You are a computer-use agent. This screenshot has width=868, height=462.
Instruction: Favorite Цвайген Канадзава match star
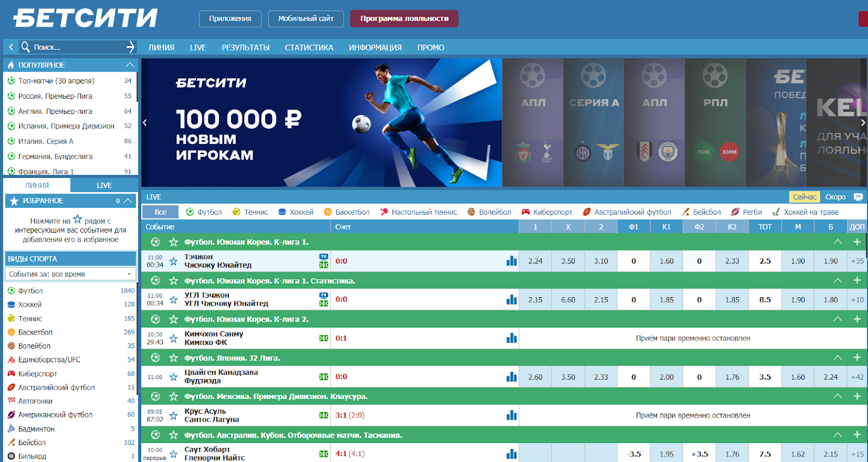click(x=174, y=377)
